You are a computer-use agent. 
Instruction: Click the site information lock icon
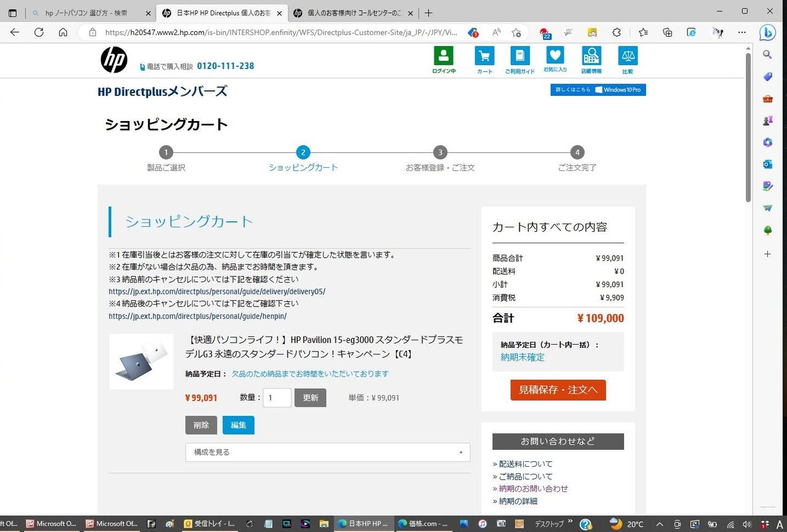(93, 33)
